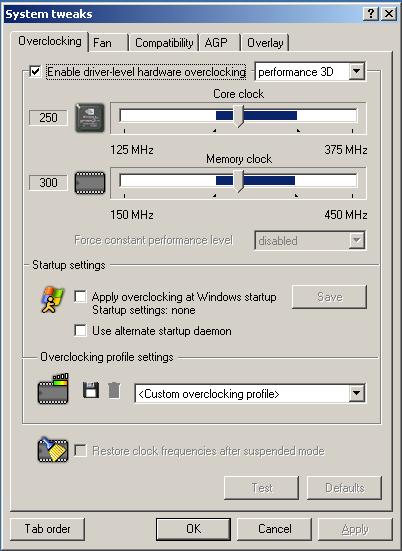Image resolution: width=402 pixels, height=551 pixels.
Task: Check Use alternate startup daemon
Action: [80, 331]
